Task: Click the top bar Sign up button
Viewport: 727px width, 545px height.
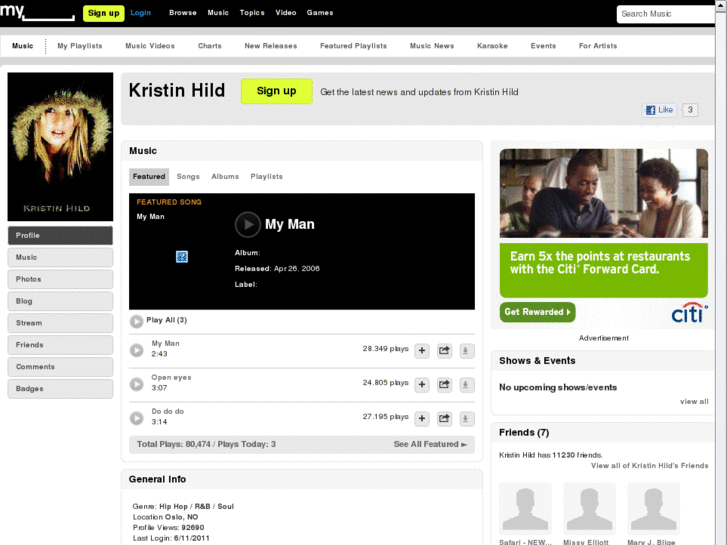Action: coord(103,13)
